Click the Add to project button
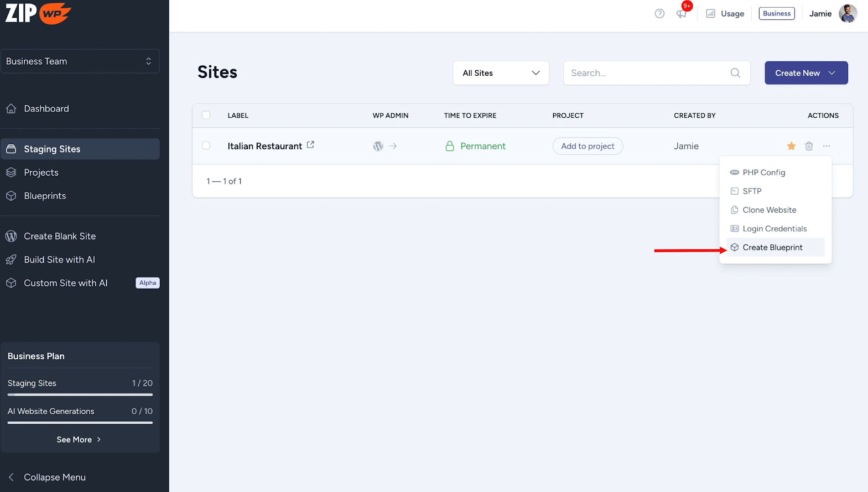Viewport: 868px width, 492px height. pyautogui.click(x=588, y=146)
